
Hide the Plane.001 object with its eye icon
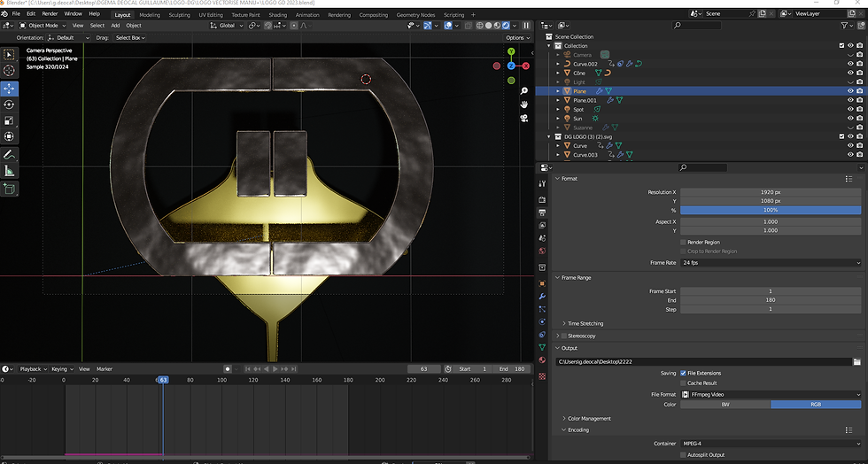point(850,100)
